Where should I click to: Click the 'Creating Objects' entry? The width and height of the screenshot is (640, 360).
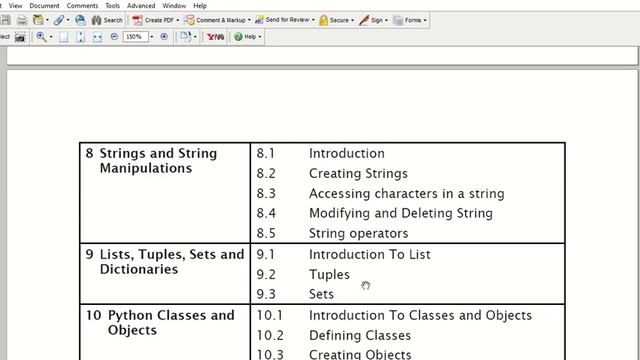[360, 354]
